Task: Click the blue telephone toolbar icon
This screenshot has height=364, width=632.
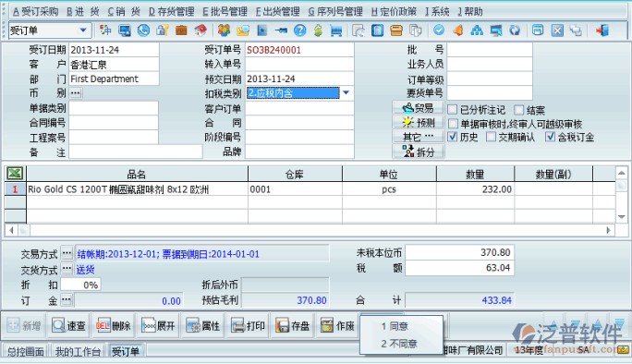Action: pyautogui.click(x=143, y=30)
